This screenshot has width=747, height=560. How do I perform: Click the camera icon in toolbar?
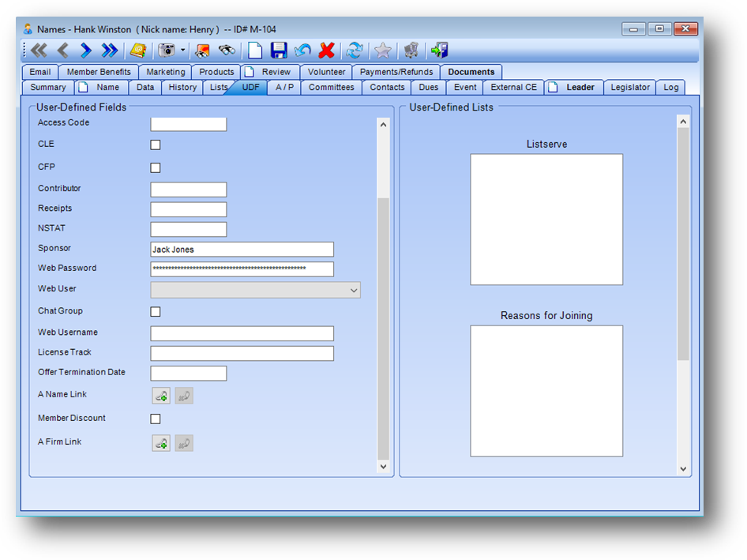[x=167, y=50]
